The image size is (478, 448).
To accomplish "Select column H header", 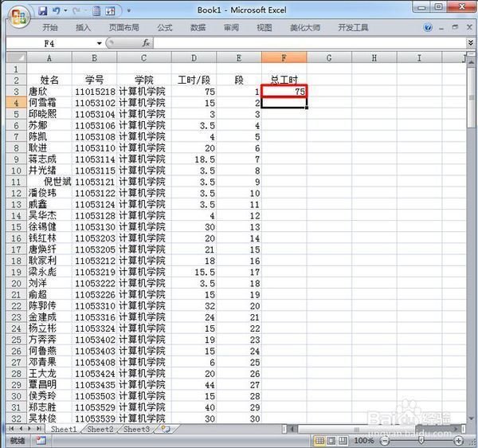I will tap(374, 57).
